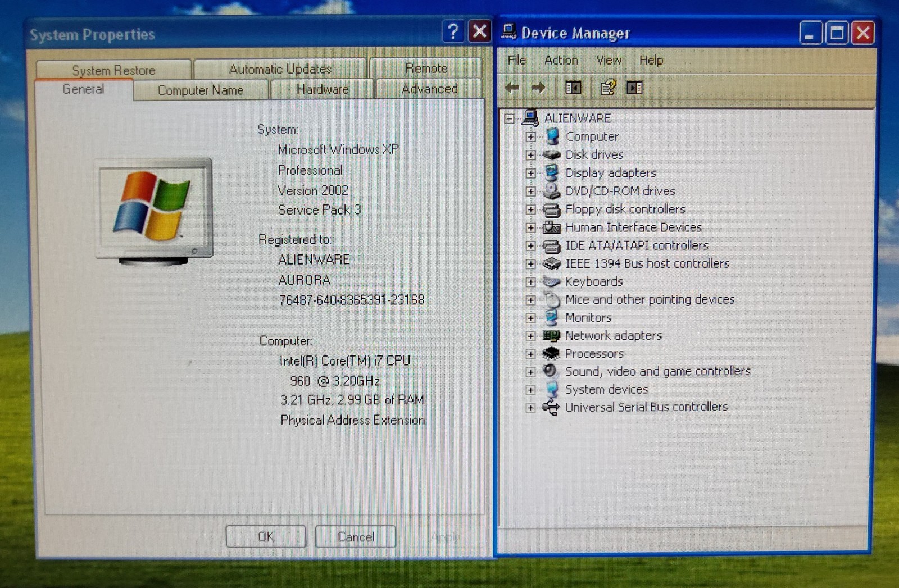Screen dimensions: 899x588
Task: Collapse the ALIENWARE root node
Action: [509, 118]
